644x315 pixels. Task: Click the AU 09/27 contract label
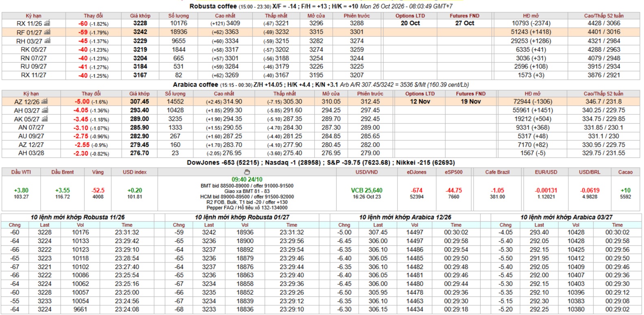(x=31, y=136)
